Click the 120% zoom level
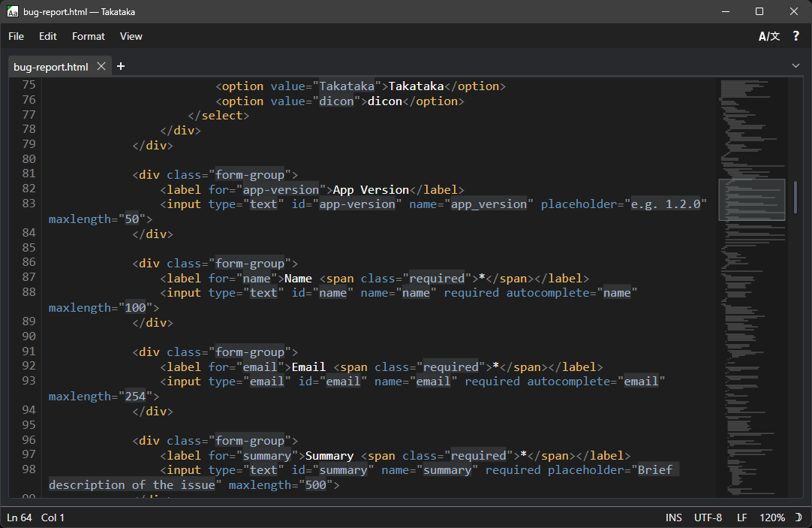The width and height of the screenshot is (812, 528). (x=772, y=517)
